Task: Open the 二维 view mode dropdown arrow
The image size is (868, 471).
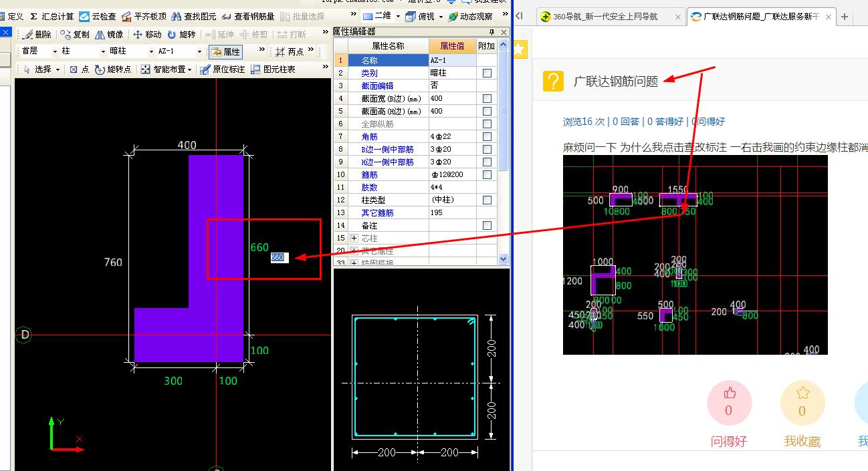Action: coord(398,17)
